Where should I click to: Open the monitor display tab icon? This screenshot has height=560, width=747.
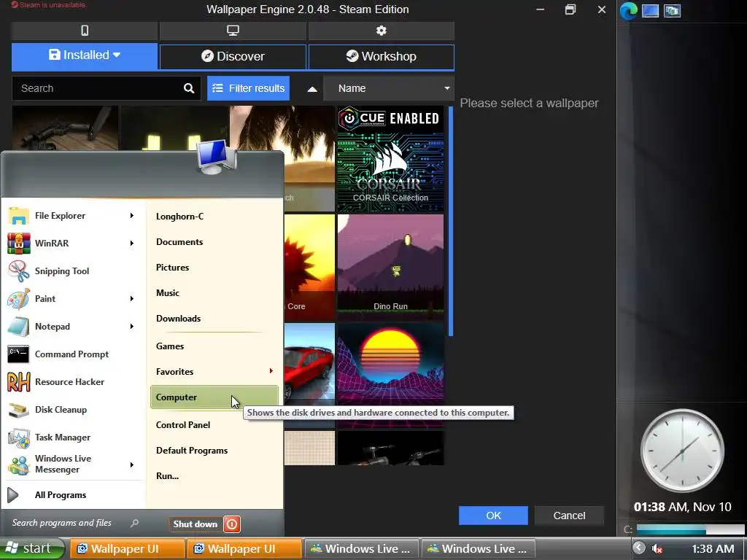pos(233,31)
